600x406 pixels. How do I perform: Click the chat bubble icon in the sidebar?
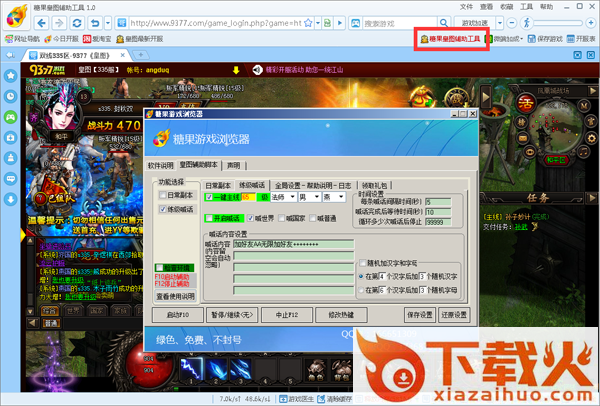tap(10, 179)
